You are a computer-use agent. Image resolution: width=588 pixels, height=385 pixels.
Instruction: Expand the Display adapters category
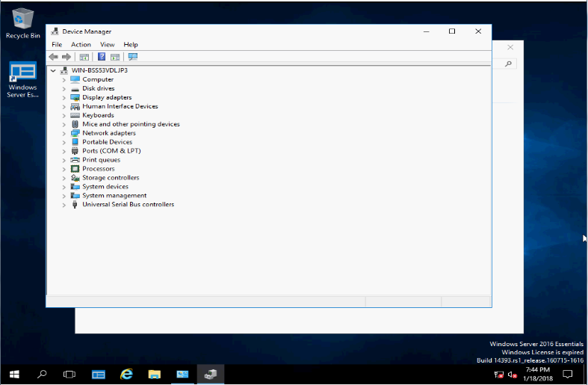click(64, 98)
